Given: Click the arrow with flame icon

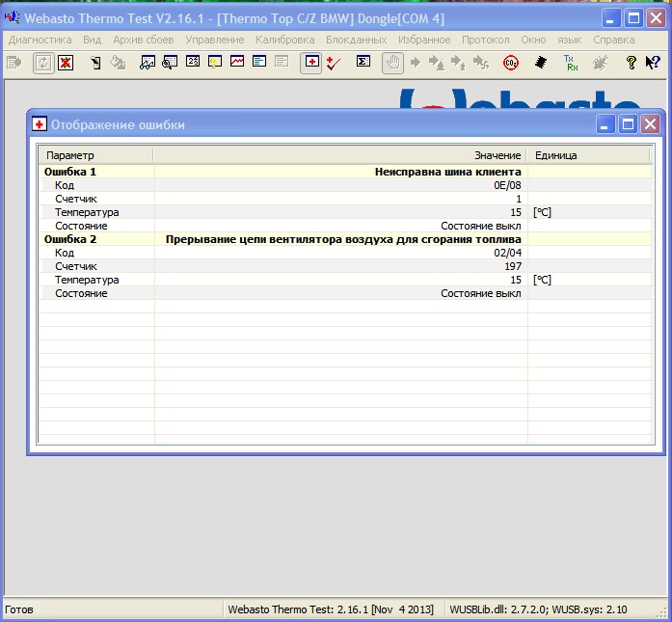Looking at the screenshot, I should [437, 63].
